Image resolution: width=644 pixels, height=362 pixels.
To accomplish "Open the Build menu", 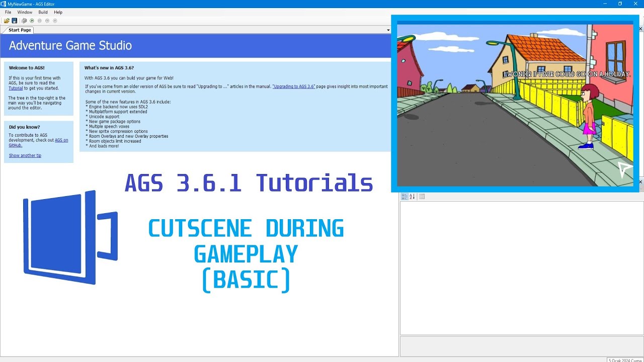I will [x=43, y=12].
